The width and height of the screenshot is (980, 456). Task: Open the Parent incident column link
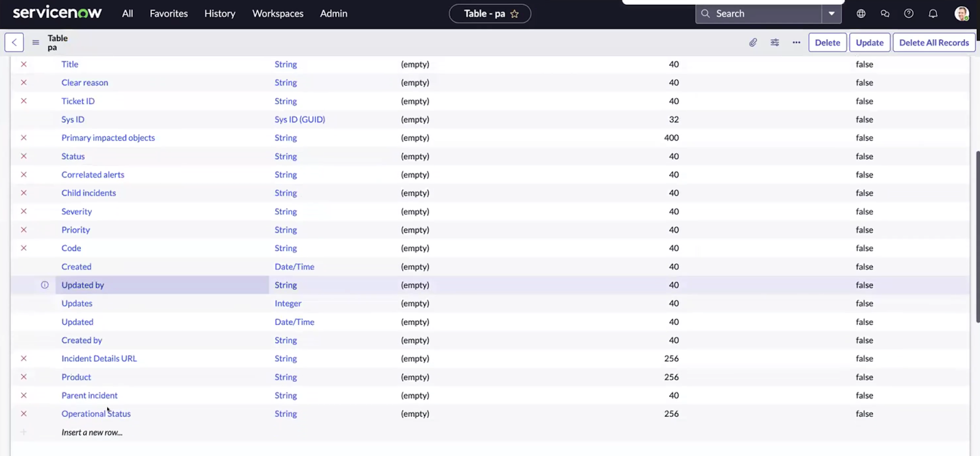tap(89, 395)
